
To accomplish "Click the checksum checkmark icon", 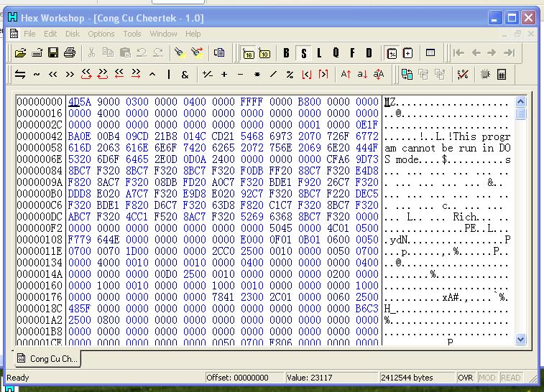I will tap(463, 74).
